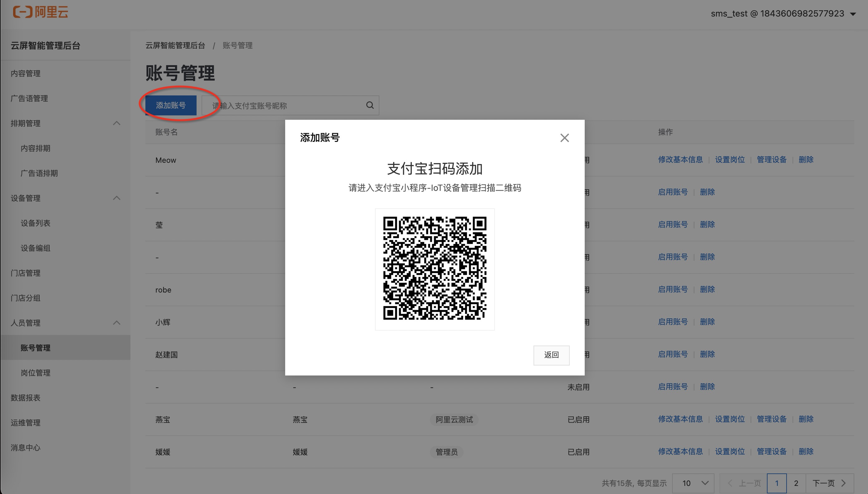
Task: Click the search magnifier icon
Action: tap(370, 105)
